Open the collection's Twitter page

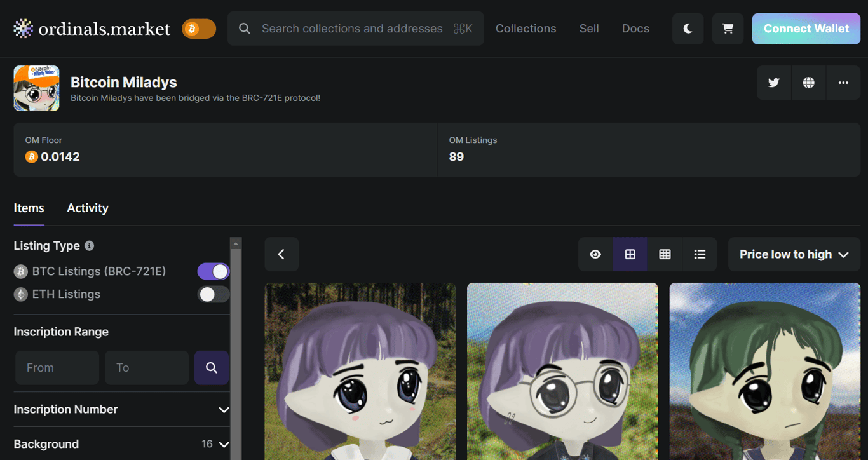(773, 83)
